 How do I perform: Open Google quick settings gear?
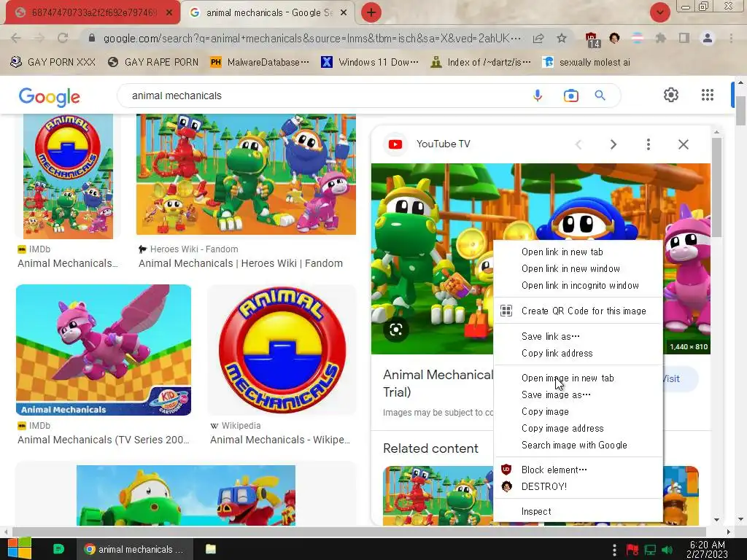click(671, 95)
